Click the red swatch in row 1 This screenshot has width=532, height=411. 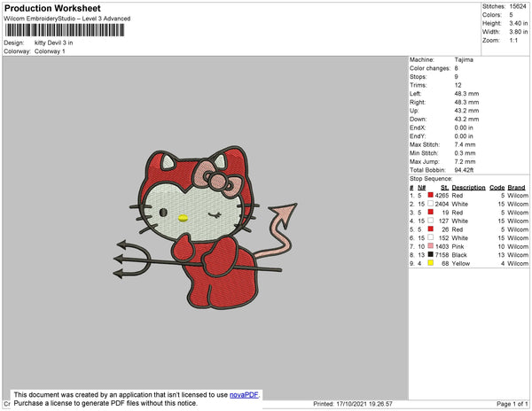[x=431, y=195]
